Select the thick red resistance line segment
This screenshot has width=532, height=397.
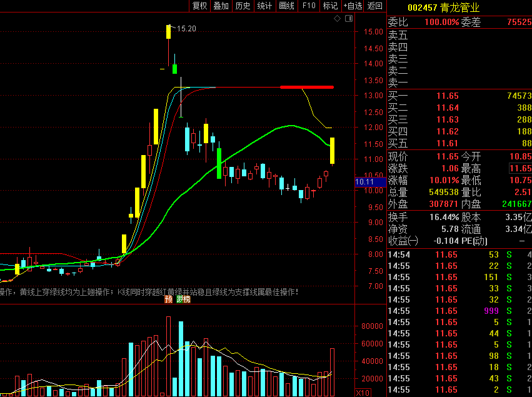coord(307,87)
